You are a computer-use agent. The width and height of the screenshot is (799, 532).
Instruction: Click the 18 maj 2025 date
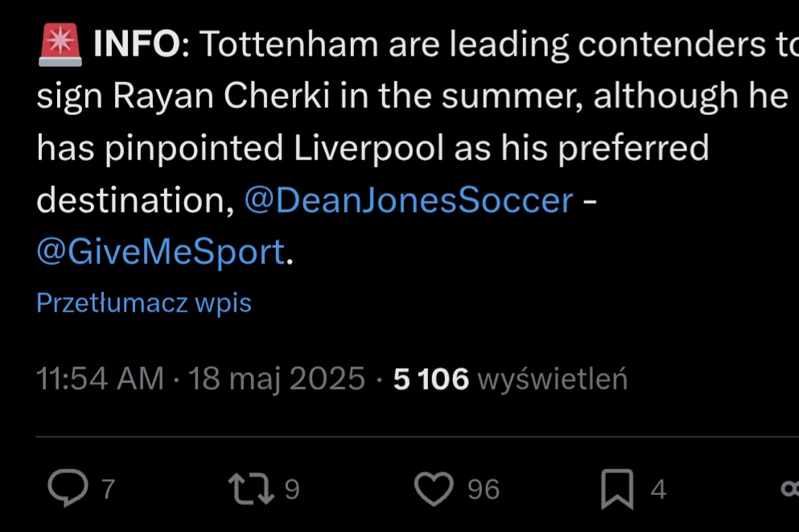[x=276, y=379]
